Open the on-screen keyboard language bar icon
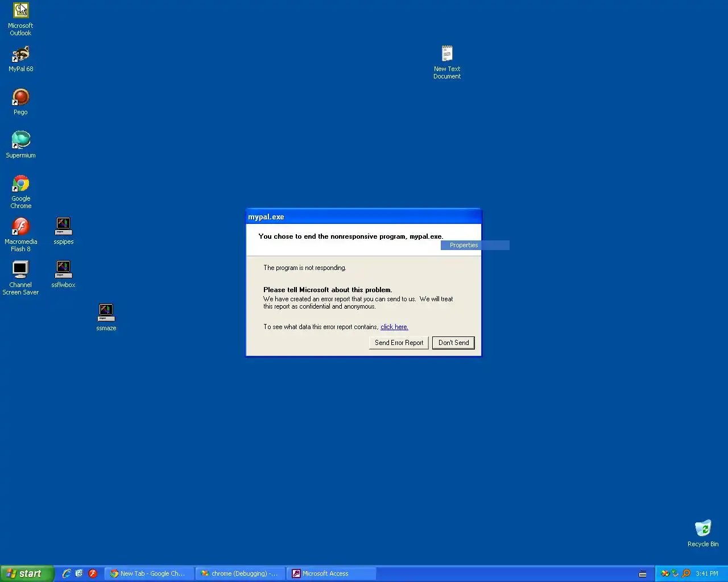728x582 pixels. (x=643, y=574)
